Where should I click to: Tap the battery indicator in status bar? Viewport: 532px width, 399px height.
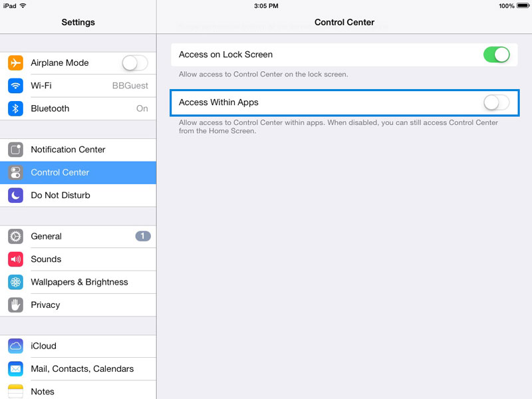521,6
